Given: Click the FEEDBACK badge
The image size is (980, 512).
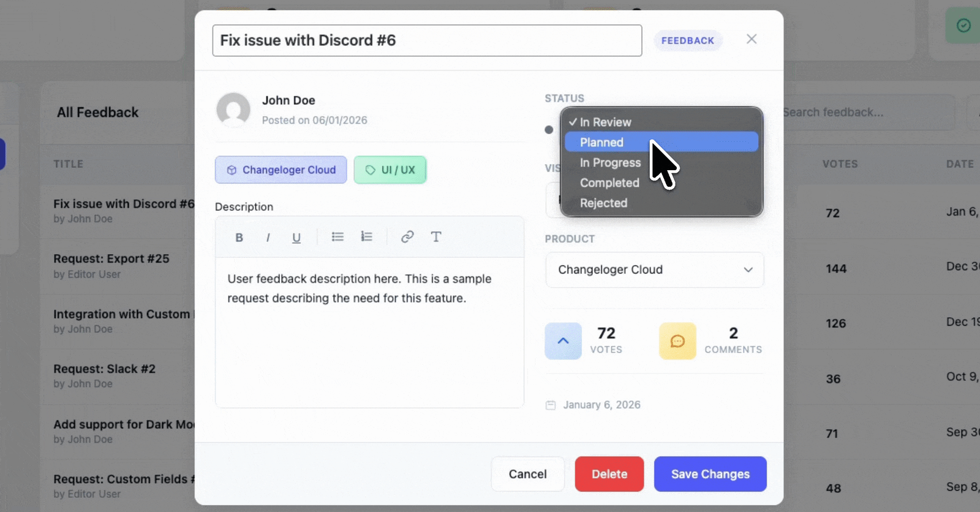Looking at the screenshot, I should point(688,40).
